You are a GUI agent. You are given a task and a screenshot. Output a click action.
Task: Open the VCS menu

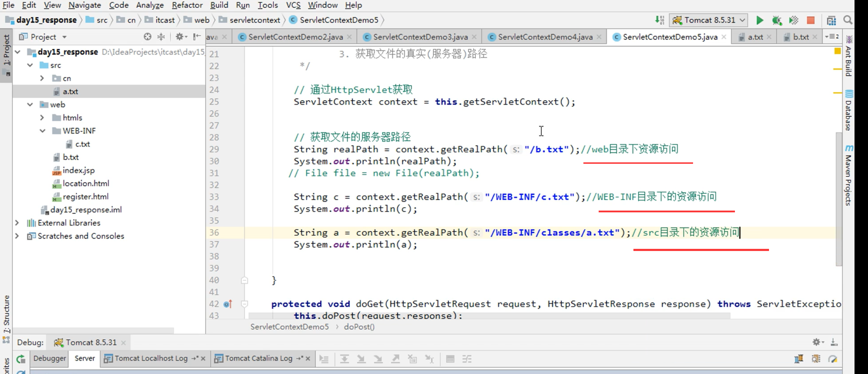pyautogui.click(x=293, y=5)
